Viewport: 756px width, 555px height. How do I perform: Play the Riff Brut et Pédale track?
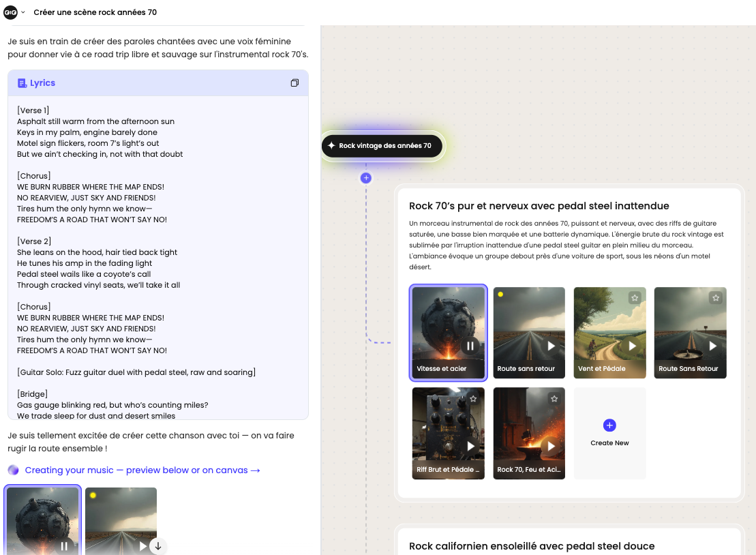471,446
